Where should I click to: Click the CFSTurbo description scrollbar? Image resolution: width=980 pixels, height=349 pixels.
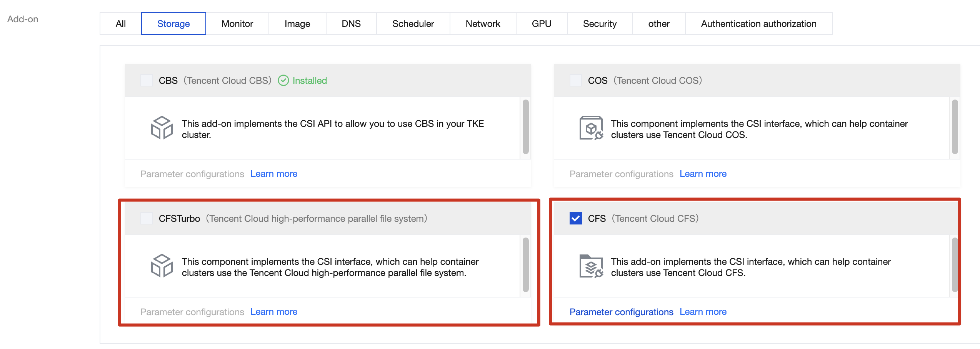click(x=526, y=265)
